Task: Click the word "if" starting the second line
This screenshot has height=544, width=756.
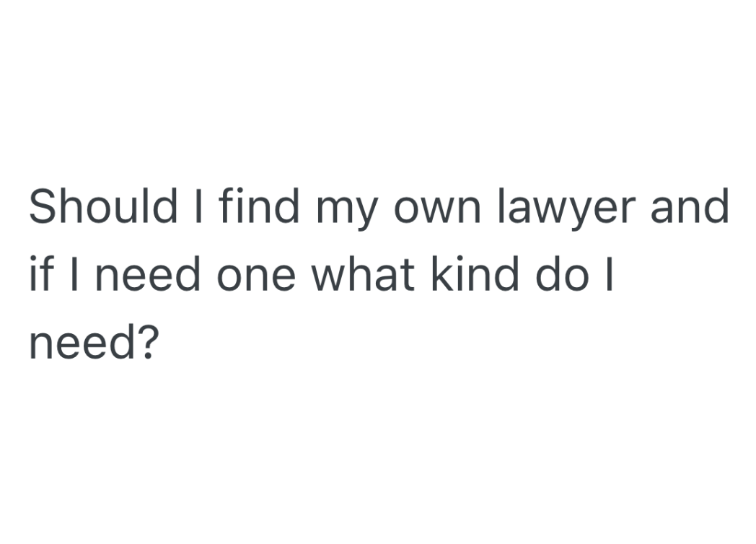Action: tap(40, 274)
